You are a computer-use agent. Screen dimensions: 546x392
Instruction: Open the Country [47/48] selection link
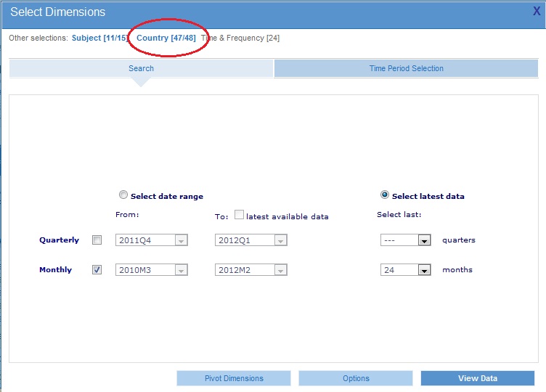pos(166,38)
